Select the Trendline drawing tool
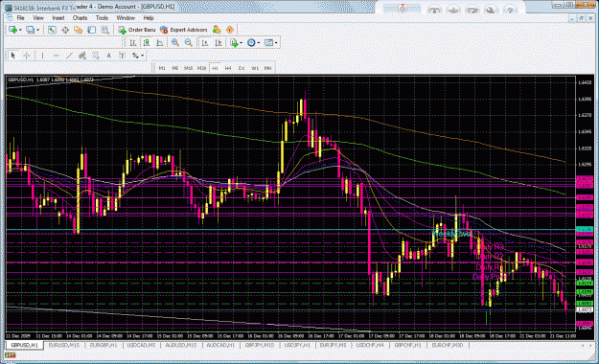The width and height of the screenshot is (599, 364). [69, 56]
